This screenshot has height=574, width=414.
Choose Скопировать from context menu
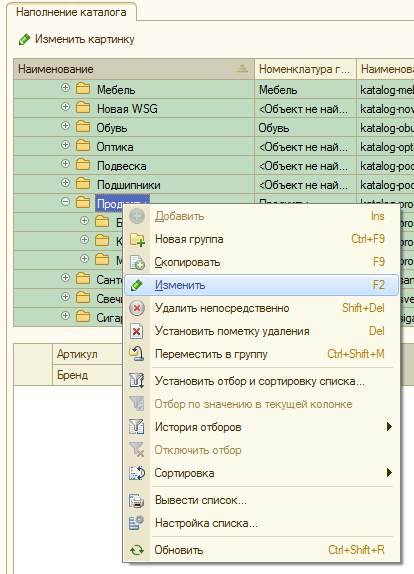(261, 262)
